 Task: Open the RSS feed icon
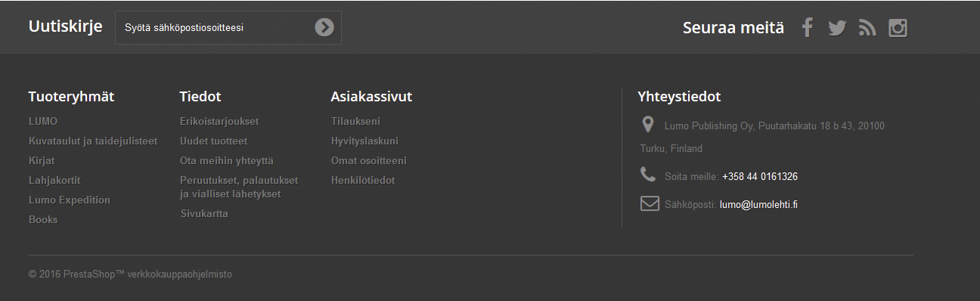867,28
